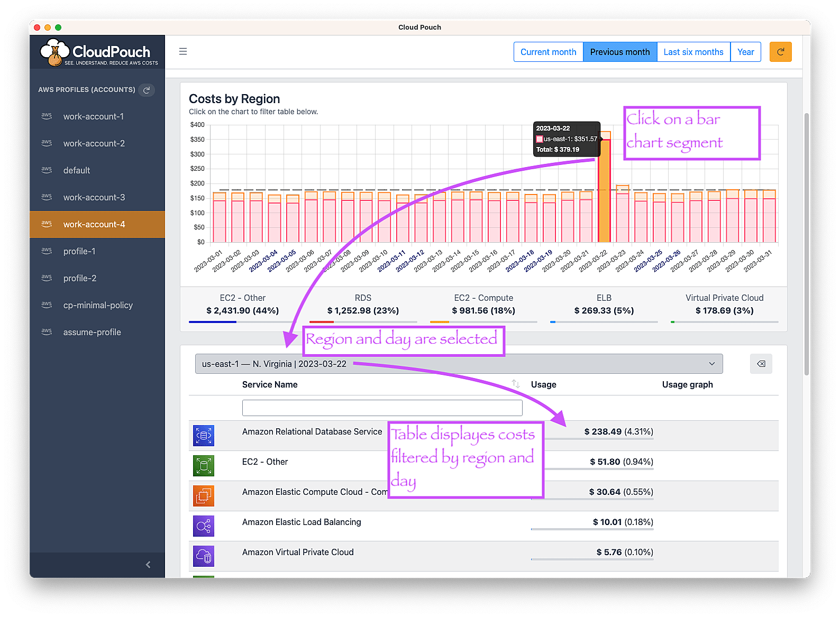
Task: Click the Usage graph column header
Action: 688,384
